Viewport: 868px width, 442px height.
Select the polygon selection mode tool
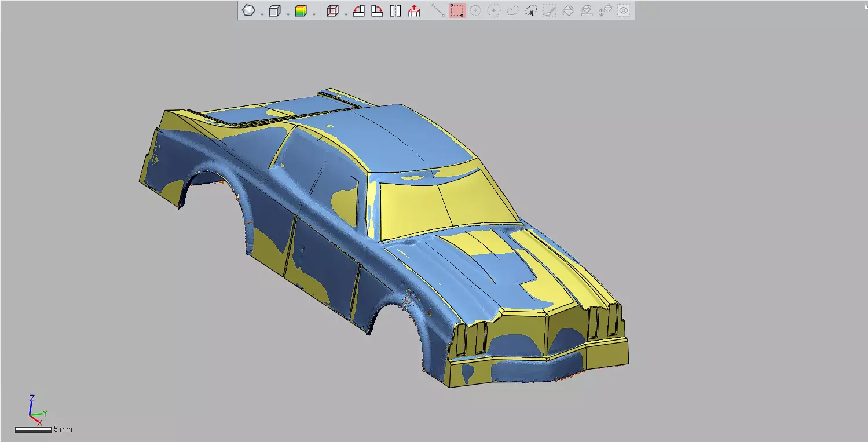click(x=494, y=10)
